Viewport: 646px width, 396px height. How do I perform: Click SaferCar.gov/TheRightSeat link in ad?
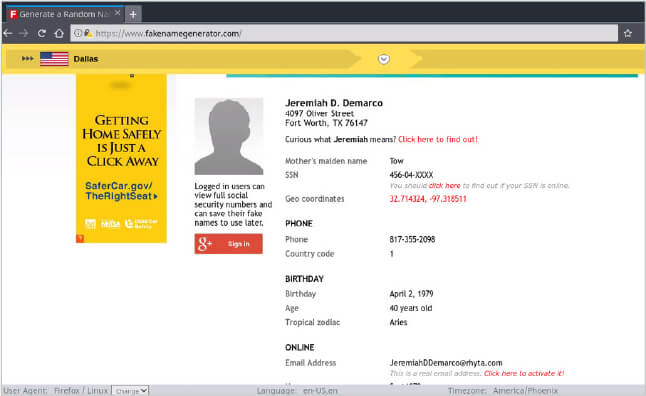pyautogui.click(x=121, y=191)
